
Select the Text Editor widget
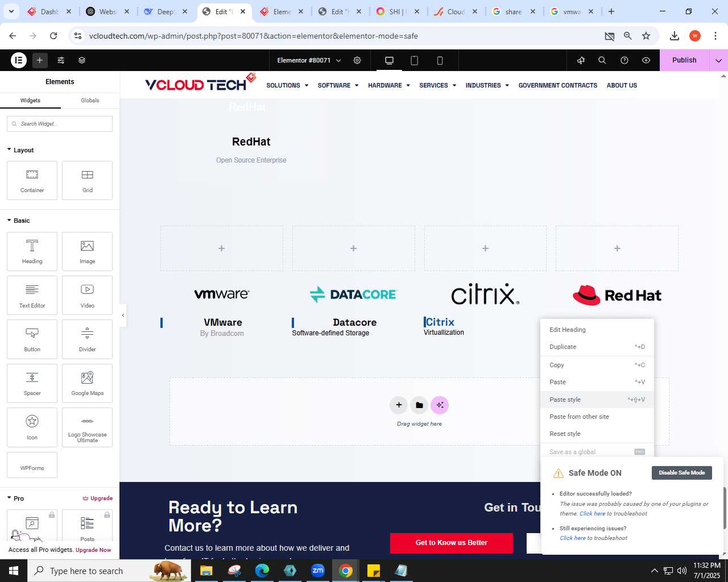point(32,296)
